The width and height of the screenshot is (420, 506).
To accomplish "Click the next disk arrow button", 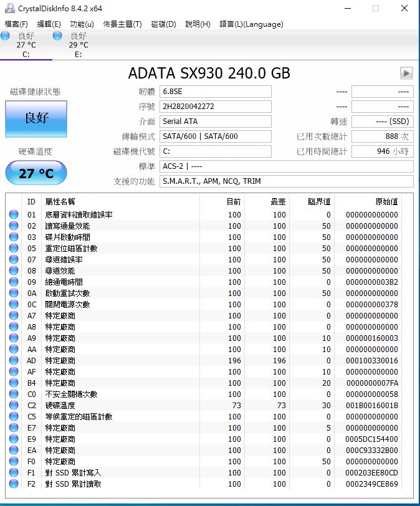I will click(406, 74).
